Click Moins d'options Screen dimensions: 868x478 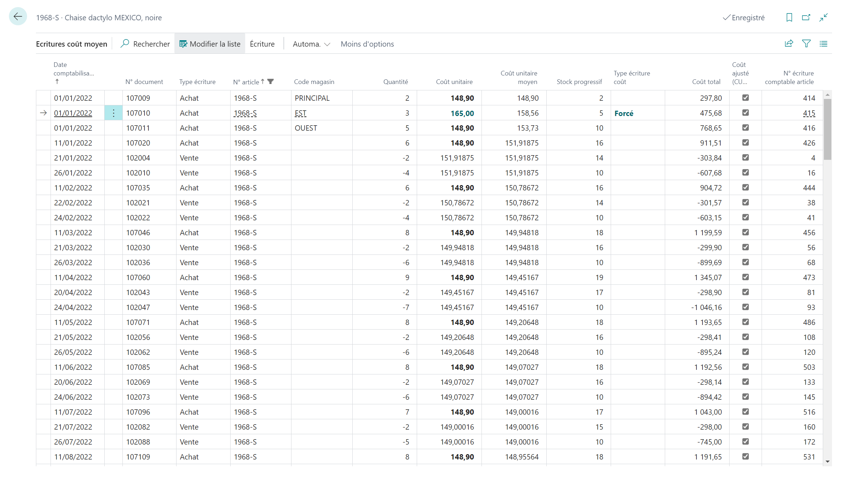(x=367, y=44)
